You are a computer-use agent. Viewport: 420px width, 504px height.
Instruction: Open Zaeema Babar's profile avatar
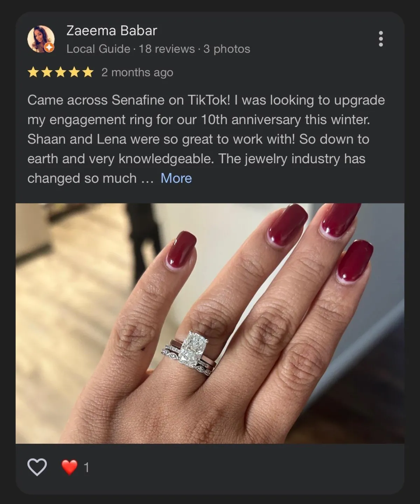click(x=41, y=39)
